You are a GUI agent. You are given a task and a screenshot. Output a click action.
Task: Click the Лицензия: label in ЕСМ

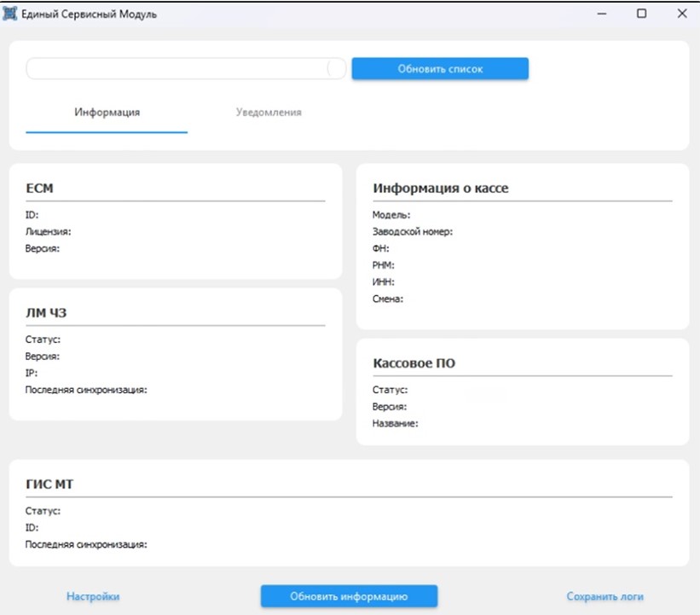tap(49, 232)
